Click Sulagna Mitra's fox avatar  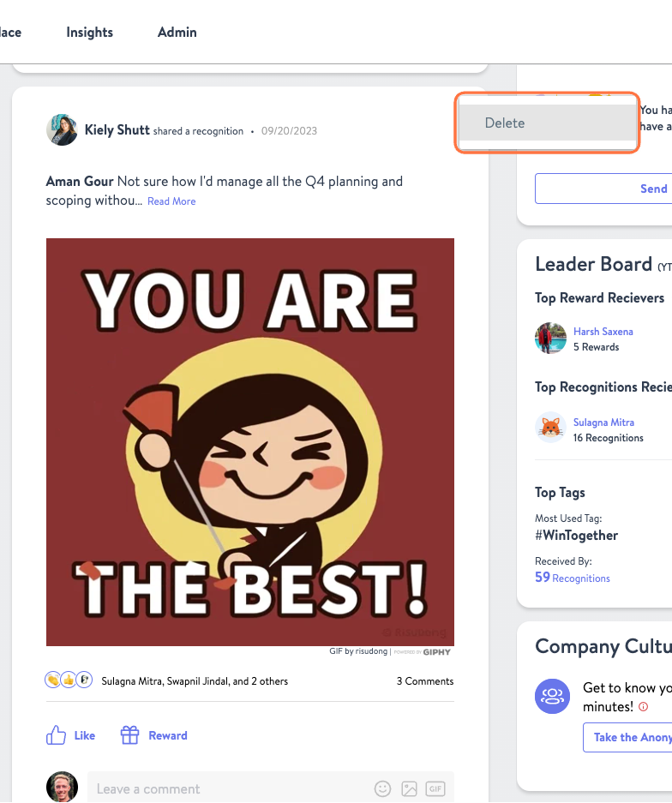click(x=550, y=427)
